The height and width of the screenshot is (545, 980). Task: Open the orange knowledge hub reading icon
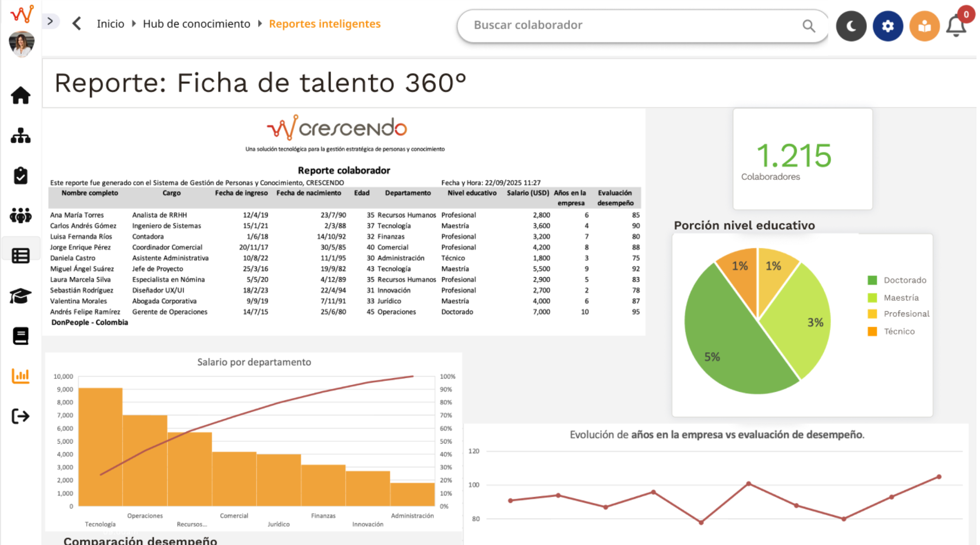point(924,26)
